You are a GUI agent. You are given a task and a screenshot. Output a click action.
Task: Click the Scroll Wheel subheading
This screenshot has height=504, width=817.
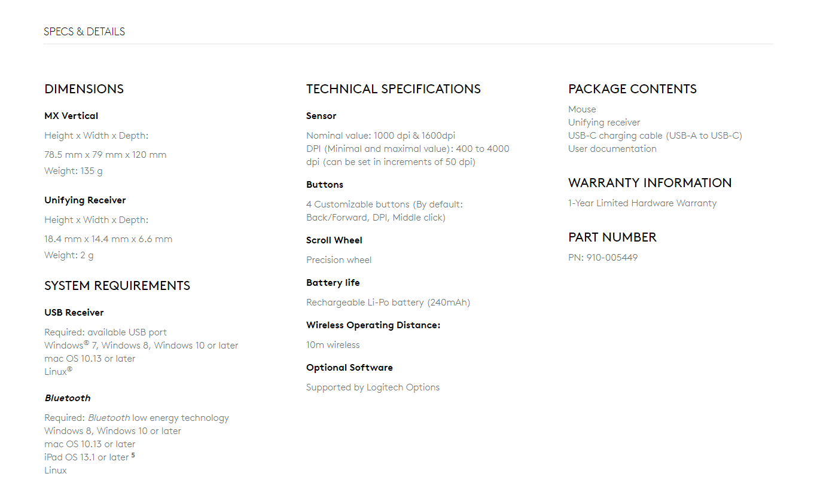click(x=334, y=240)
